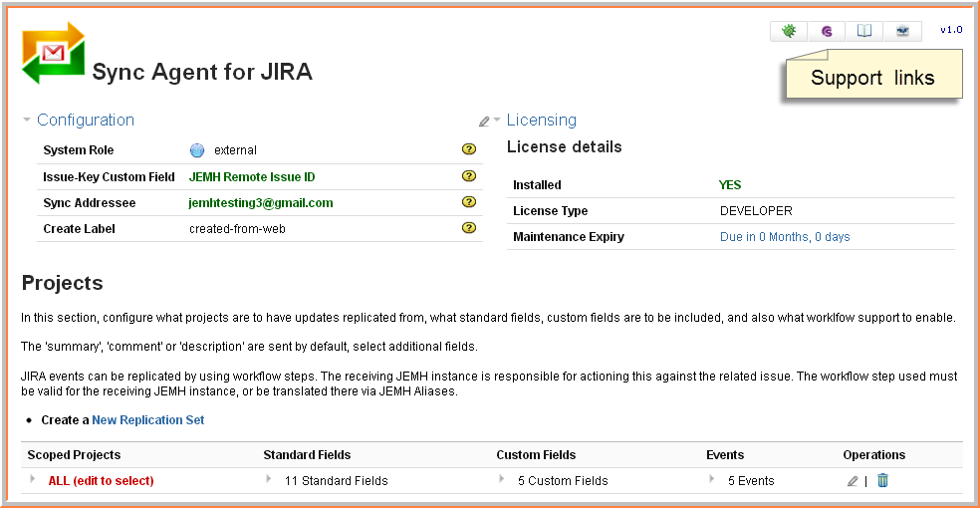The height and width of the screenshot is (508, 980).
Task: Click the Operations column header
Action: click(873, 455)
